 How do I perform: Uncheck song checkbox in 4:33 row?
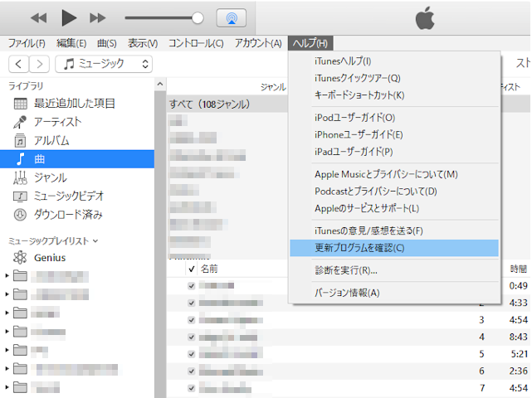pyautogui.click(x=192, y=303)
